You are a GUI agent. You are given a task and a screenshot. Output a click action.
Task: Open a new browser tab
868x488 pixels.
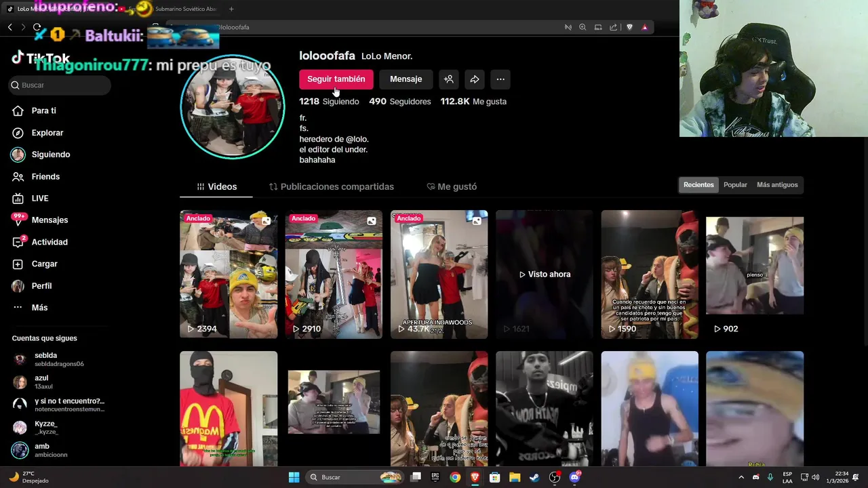(x=231, y=9)
